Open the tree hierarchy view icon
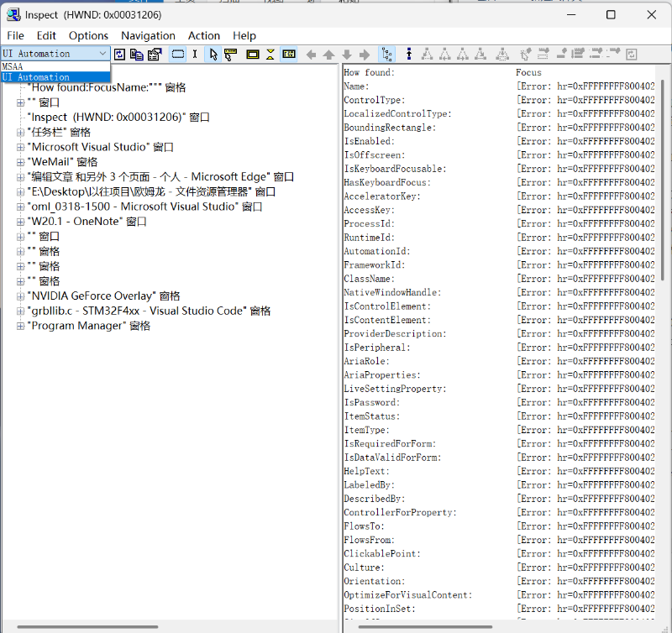 pos(387,53)
